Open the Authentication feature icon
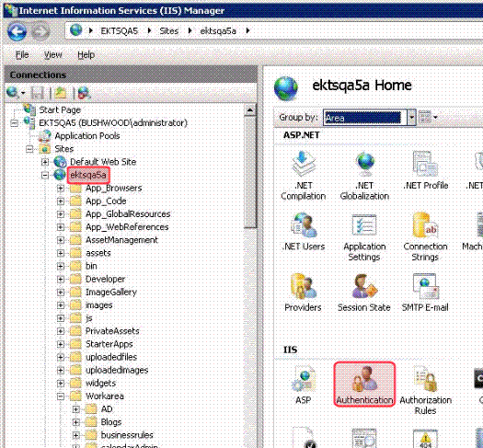Viewport: 483px width, 448px height. pos(364,385)
